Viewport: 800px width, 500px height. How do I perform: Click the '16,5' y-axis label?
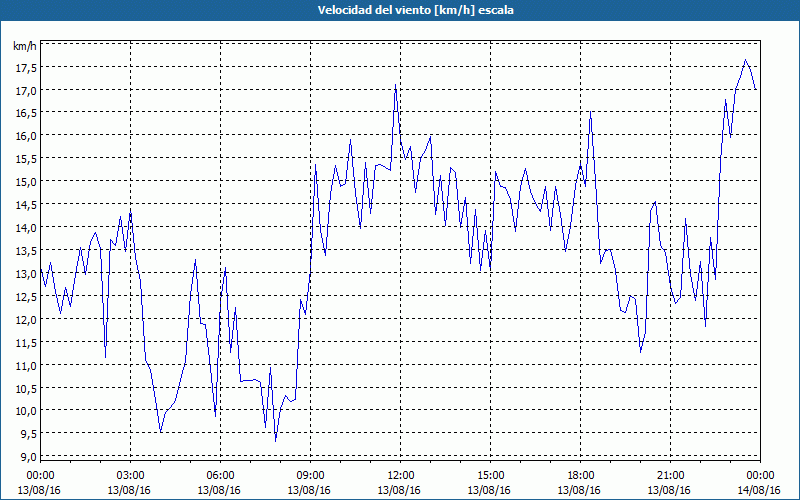coord(26,113)
